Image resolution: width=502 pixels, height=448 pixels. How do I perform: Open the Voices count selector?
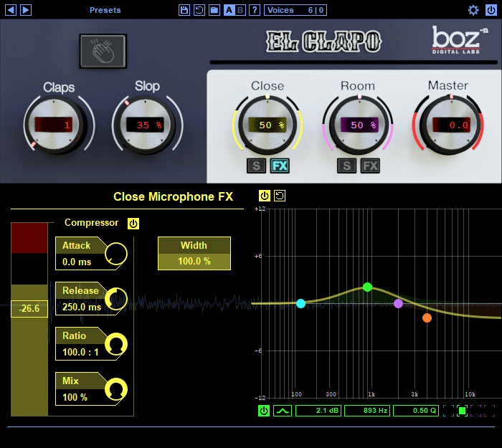point(296,10)
